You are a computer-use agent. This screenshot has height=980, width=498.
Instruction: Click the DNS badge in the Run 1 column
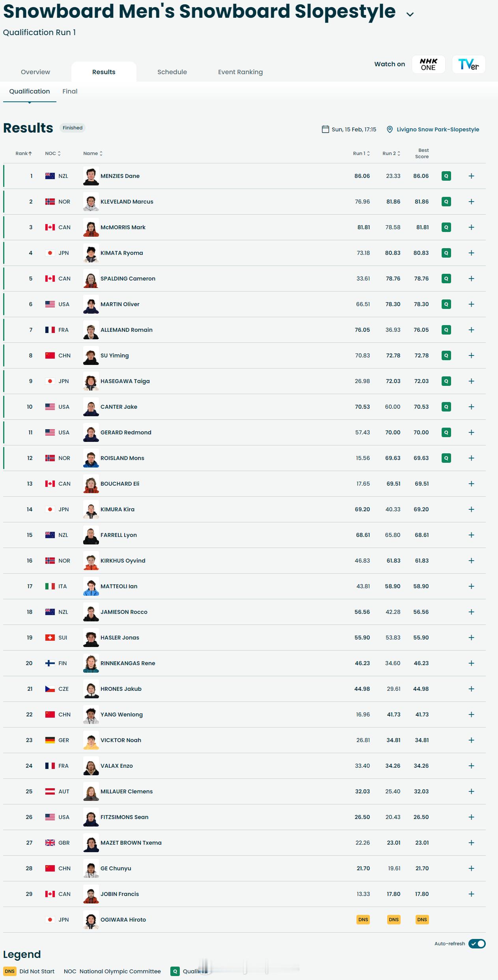[363, 920]
